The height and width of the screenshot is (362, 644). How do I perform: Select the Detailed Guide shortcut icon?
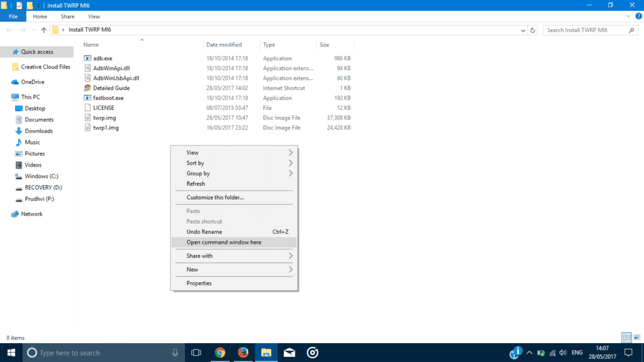pyautogui.click(x=87, y=88)
